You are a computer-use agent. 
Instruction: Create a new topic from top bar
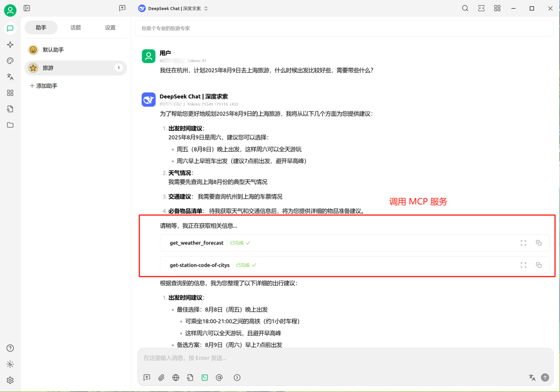coord(122,8)
